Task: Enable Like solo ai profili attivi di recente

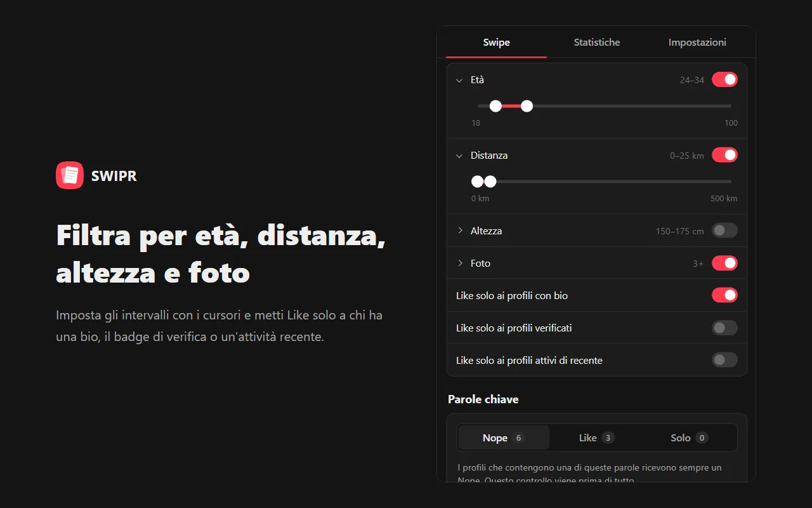Action: (x=724, y=360)
